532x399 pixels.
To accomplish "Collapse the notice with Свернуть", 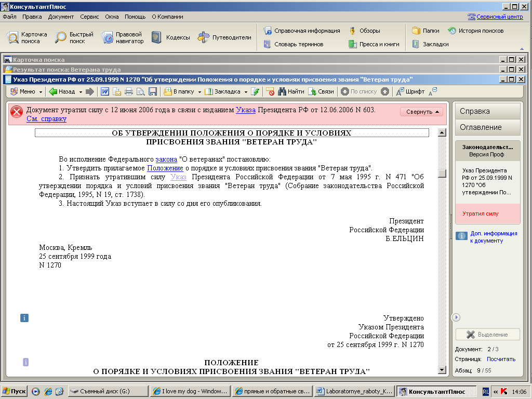I will [422, 112].
